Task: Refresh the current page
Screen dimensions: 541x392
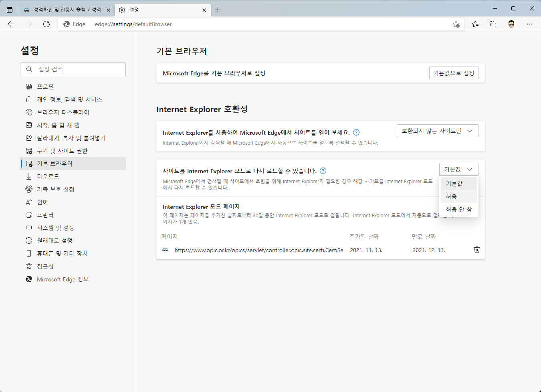Action: (46, 24)
